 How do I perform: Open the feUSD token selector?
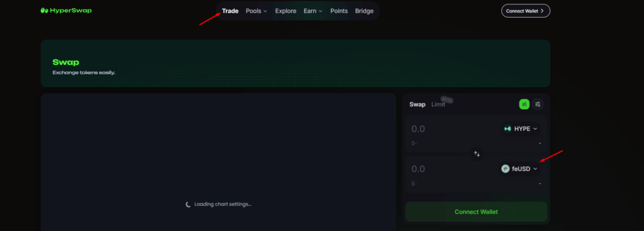519,169
